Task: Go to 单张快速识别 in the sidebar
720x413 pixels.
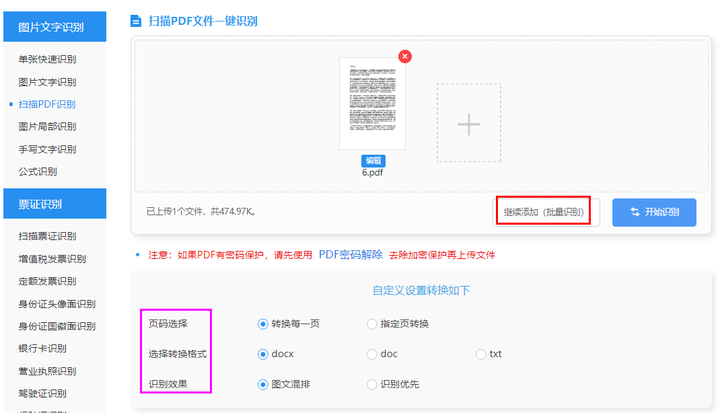Action: [x=47, y=59]
